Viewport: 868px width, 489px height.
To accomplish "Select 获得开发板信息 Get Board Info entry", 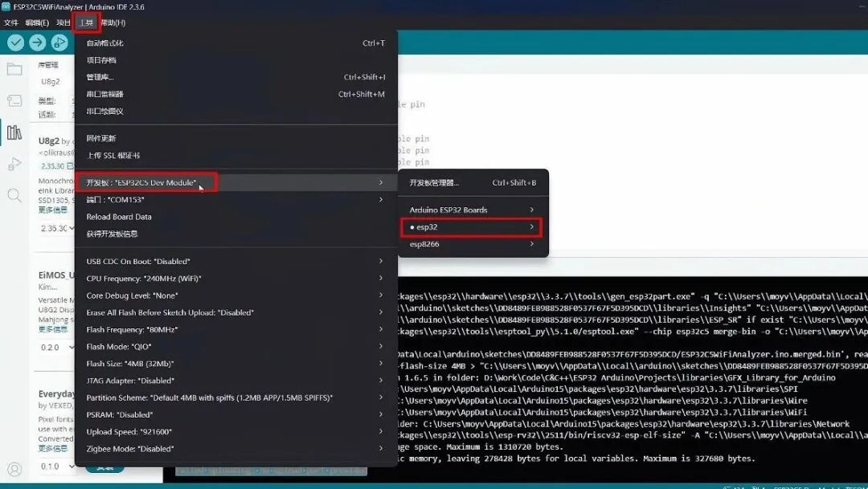I will [x=235, y=234].
